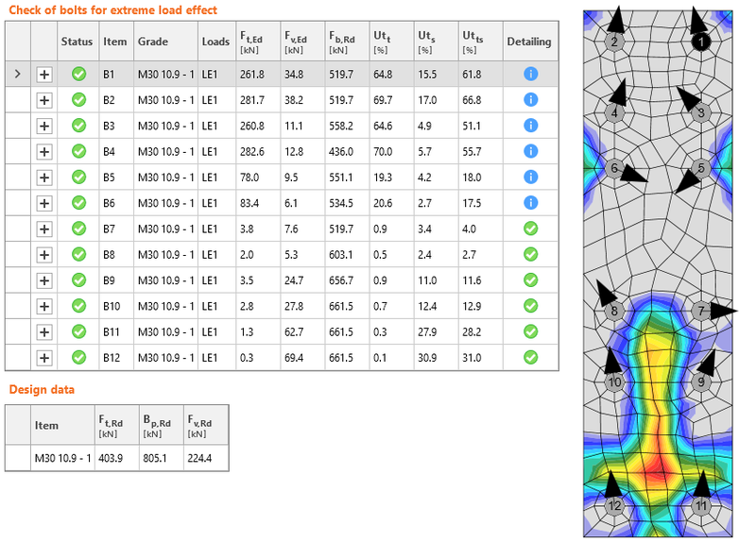The image size is (756, 542).
Task: Click the row selector arrow beside B1
Action: pos(17,74)
